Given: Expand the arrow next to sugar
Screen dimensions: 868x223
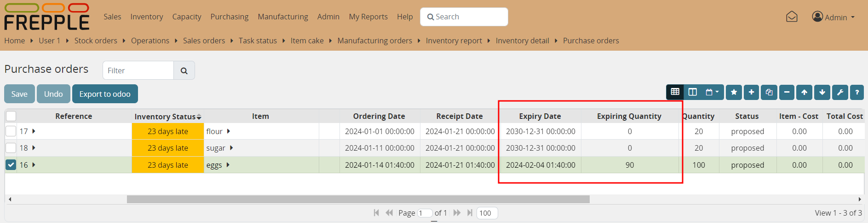Looking at the screenshot, I should (231, 148).
